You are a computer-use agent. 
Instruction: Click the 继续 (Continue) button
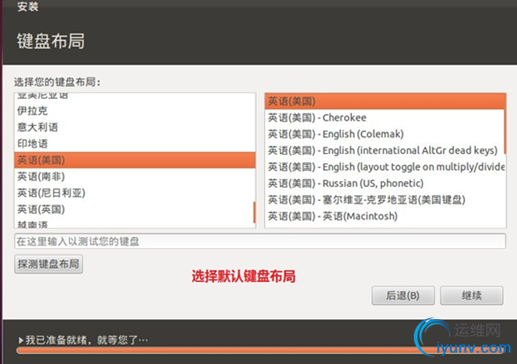471,295
